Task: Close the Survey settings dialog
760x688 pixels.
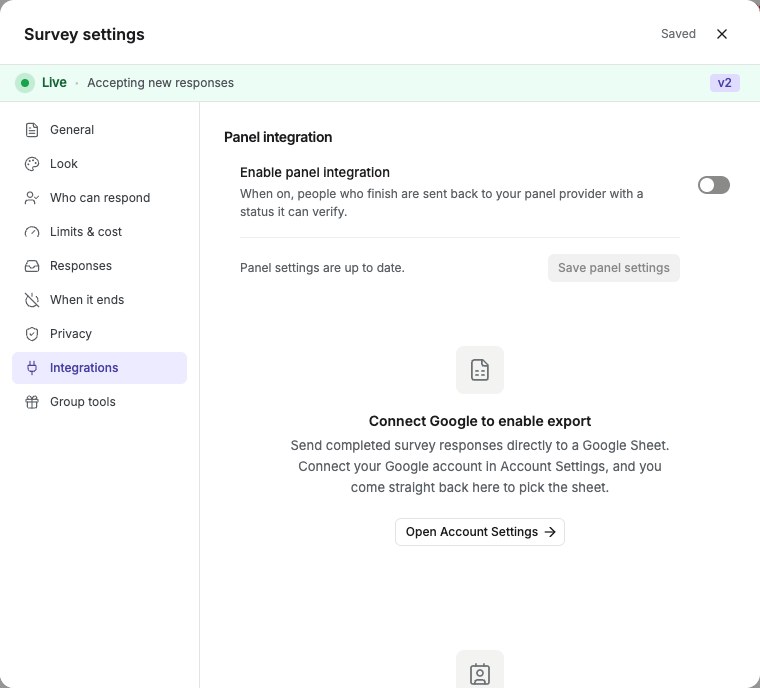Action: click(x=722, y=34)
